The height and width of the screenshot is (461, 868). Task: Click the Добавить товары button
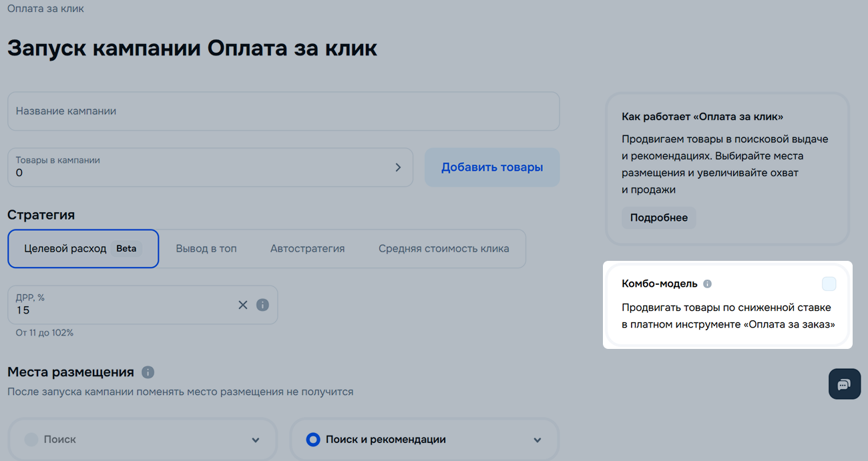tap(491, 167)
